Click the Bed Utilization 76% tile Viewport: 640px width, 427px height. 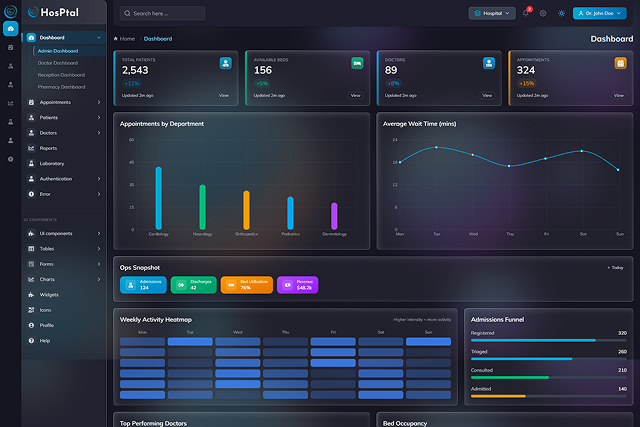[247, 285]
